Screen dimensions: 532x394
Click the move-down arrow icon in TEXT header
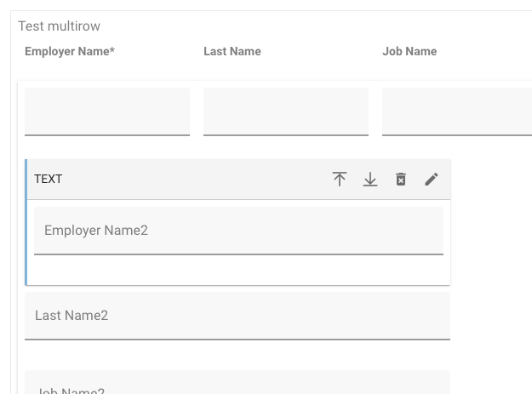370,180
